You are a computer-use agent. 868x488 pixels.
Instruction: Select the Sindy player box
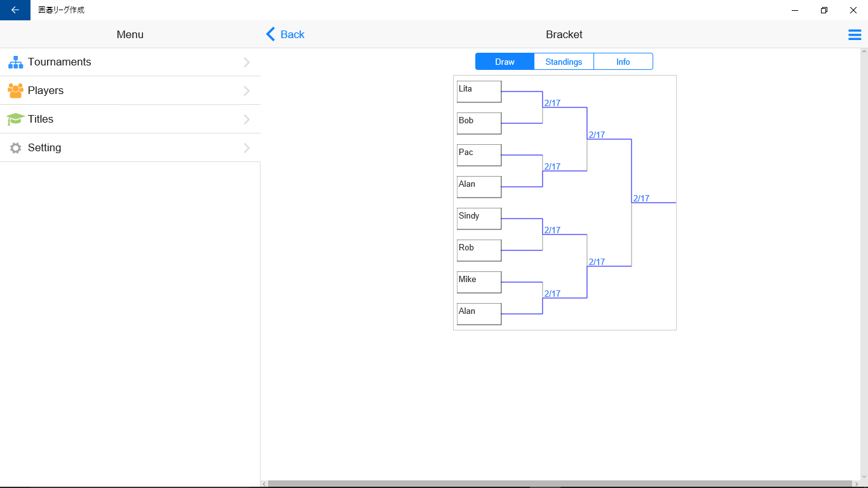479,219
